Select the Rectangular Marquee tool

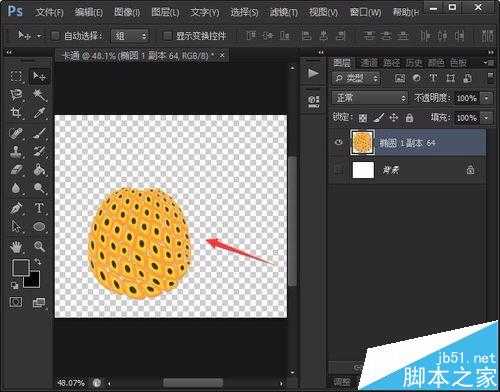(16, 76)
